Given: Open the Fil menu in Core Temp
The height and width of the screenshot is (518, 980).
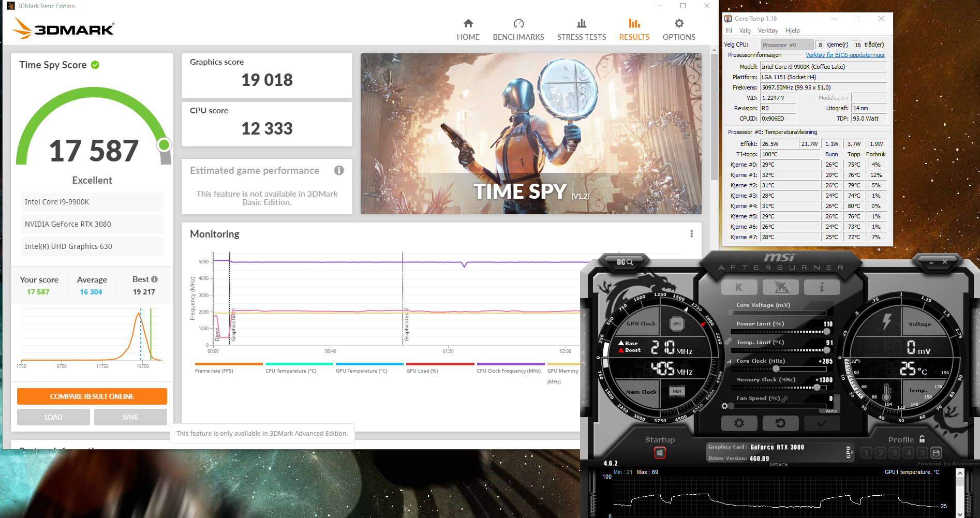Looking at the screenshot, I should coord(729,31).
